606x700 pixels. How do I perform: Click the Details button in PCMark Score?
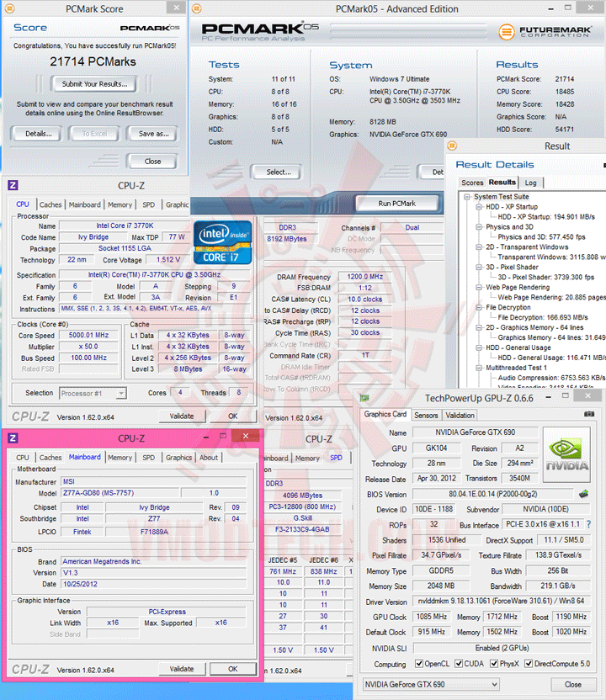click(38, 134)
